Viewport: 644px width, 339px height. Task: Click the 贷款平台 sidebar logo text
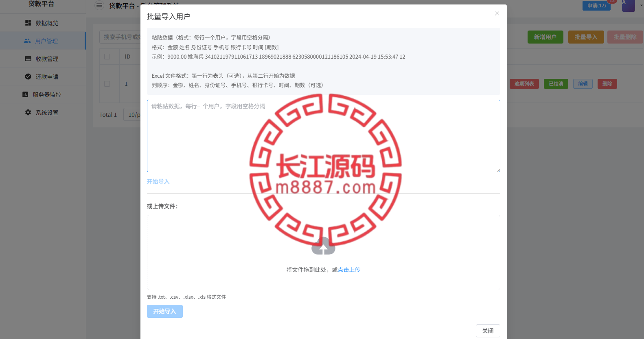[x=41, y=4]
